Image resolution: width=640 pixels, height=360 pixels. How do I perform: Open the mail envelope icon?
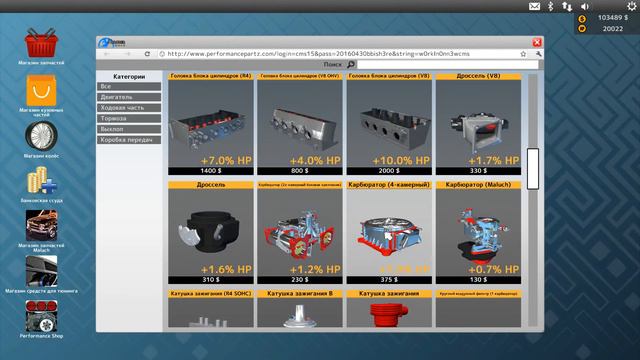[534, 6]
